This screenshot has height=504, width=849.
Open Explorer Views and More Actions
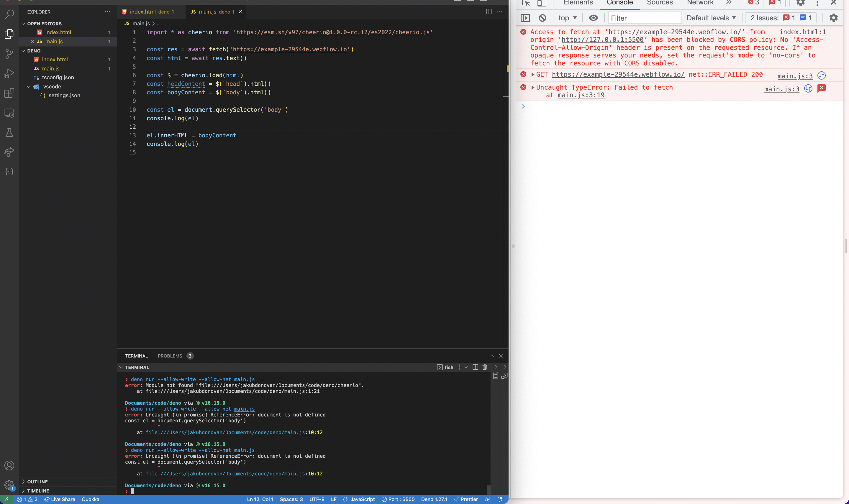(107, 11)
